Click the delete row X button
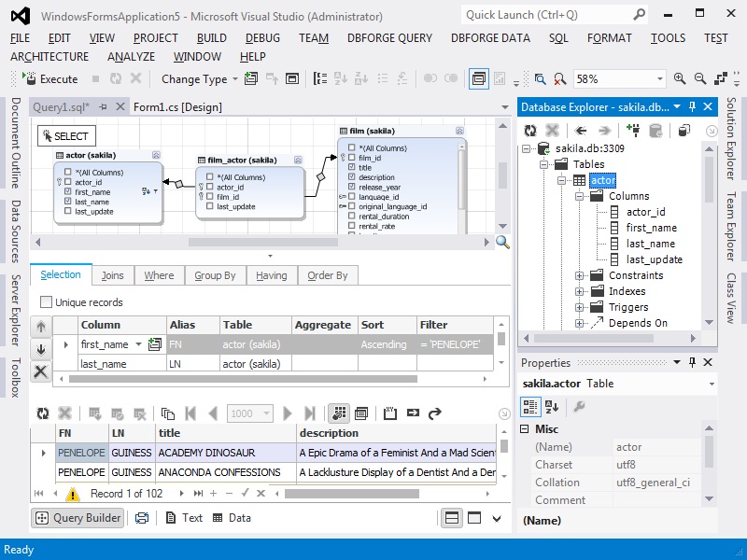Image resolution: width=747 pixels, height=560 pixels. tap(41, 371)
